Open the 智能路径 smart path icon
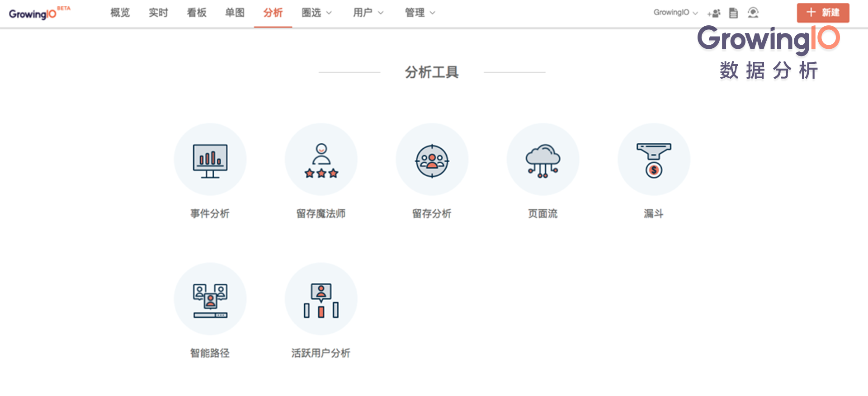 click(210, 299)
